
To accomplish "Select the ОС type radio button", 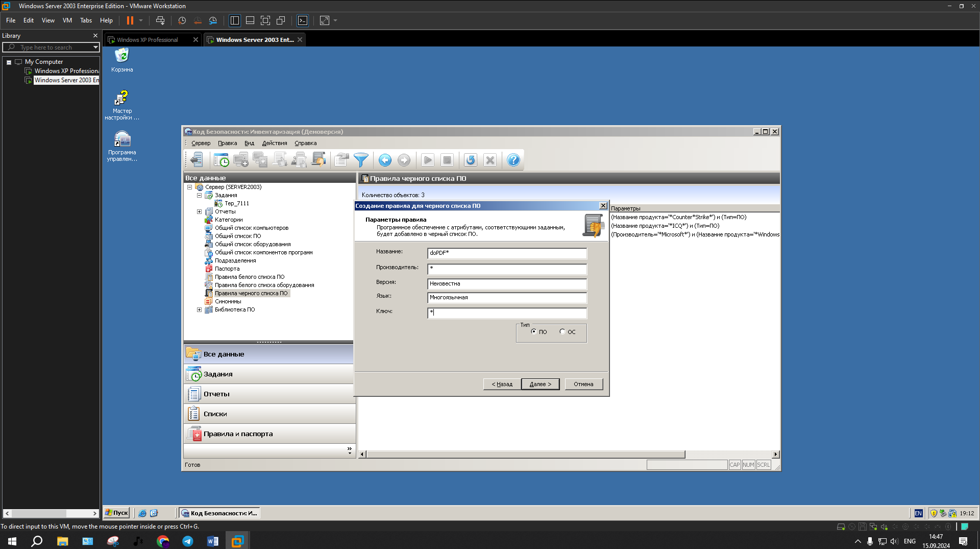I will coord(562,331).
